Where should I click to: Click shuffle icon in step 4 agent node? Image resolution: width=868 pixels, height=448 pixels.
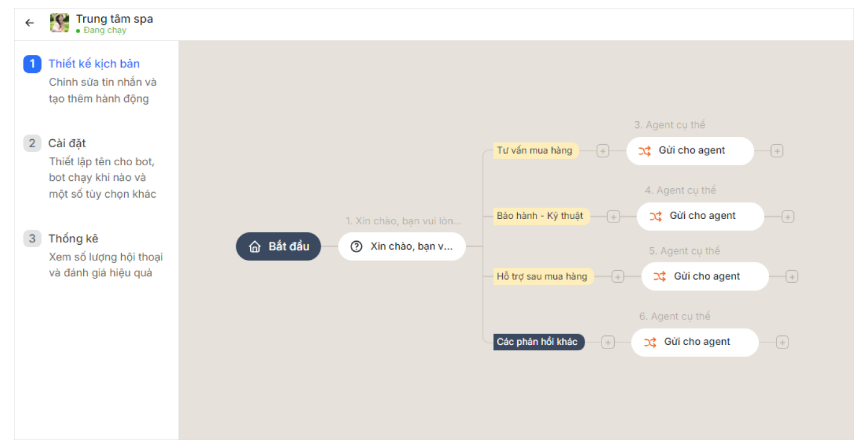pyautogui.click(x=656, y=216)
